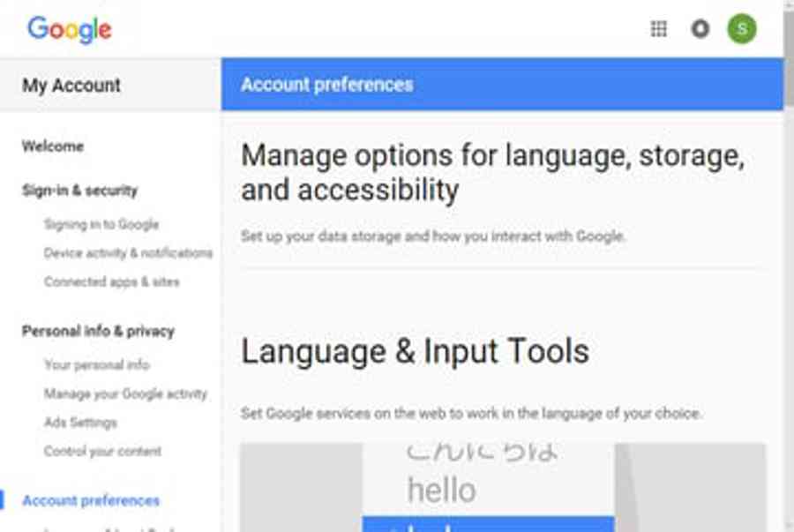
Task: Open the Google apps grid icon
Action: click(x=658, y=29)
